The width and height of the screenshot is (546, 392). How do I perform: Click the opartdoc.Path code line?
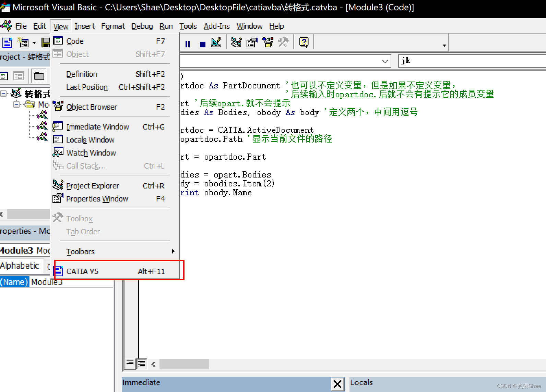tap(256, 139)
